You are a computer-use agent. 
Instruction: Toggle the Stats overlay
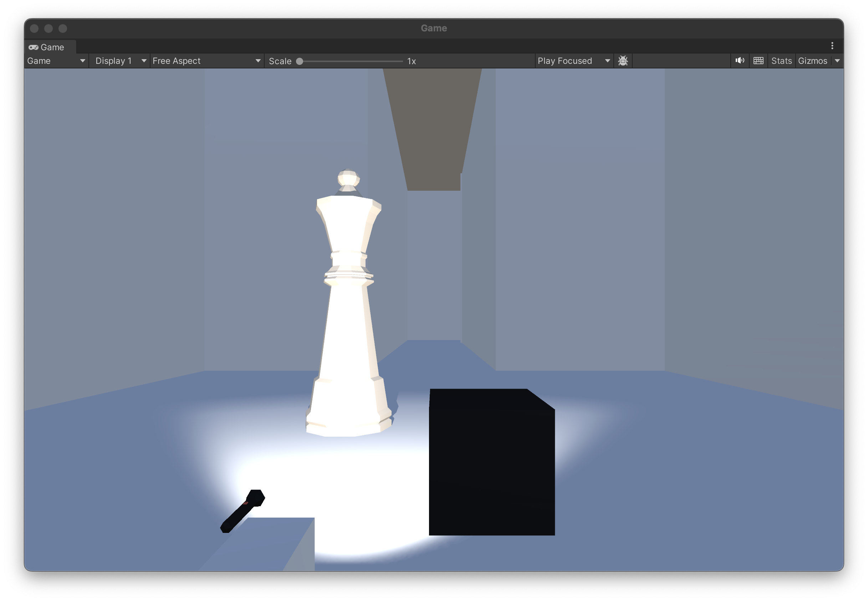[781, 61]
